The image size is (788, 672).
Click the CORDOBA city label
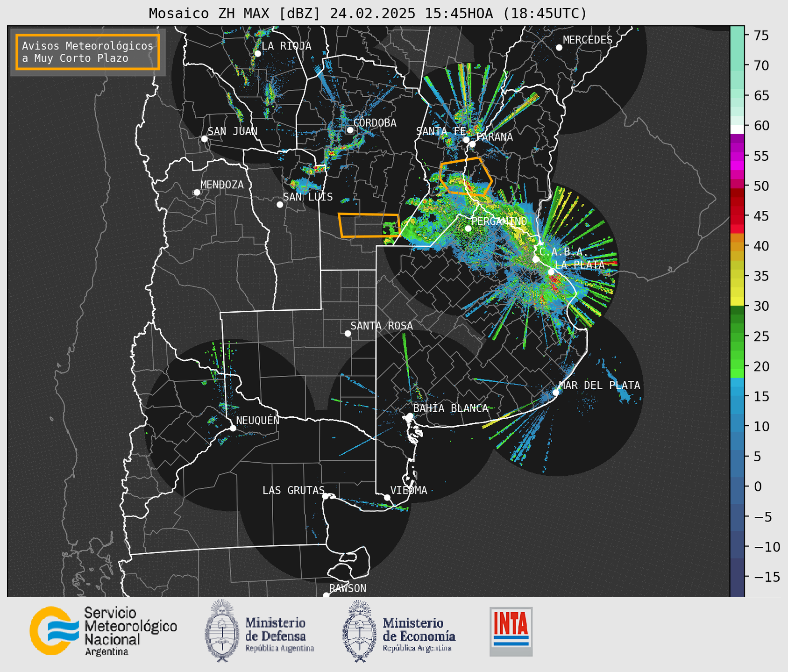coord(375,123)
